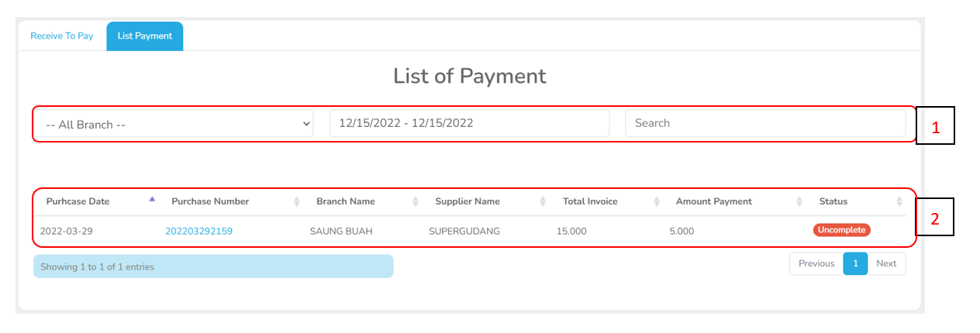
Task: Open the All Branch dropdown
Action: coord(173,124)
